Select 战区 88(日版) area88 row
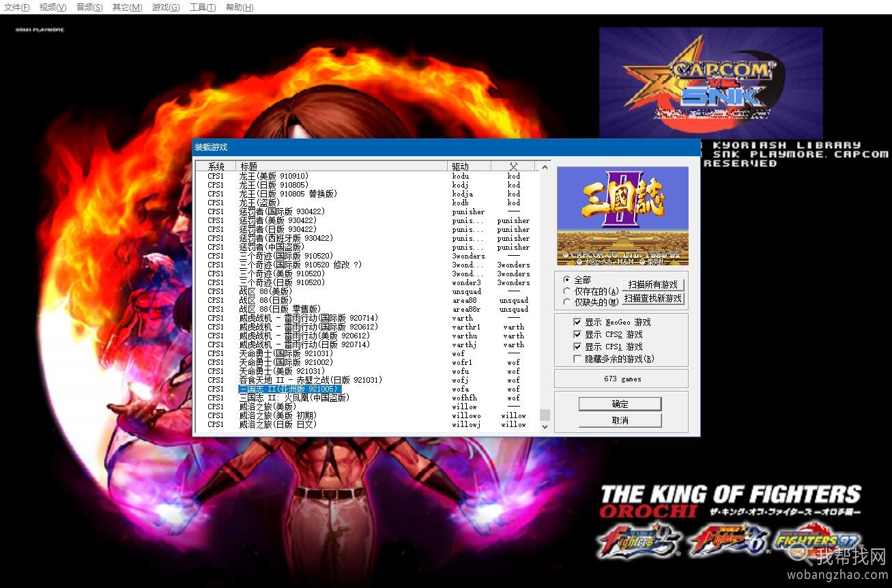 tap(367, 300)
